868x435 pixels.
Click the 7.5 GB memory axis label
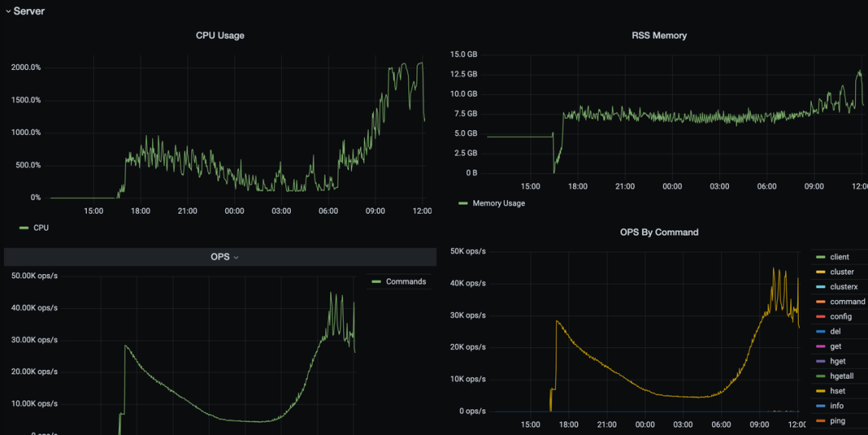pos(465,113)
